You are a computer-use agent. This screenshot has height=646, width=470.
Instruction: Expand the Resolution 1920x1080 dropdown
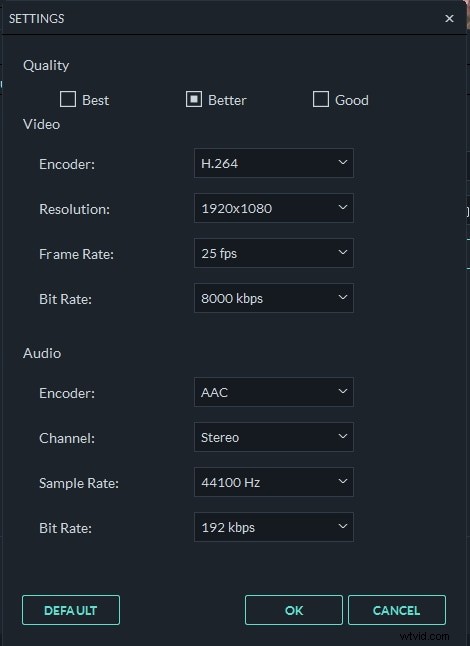pos(274,208)
